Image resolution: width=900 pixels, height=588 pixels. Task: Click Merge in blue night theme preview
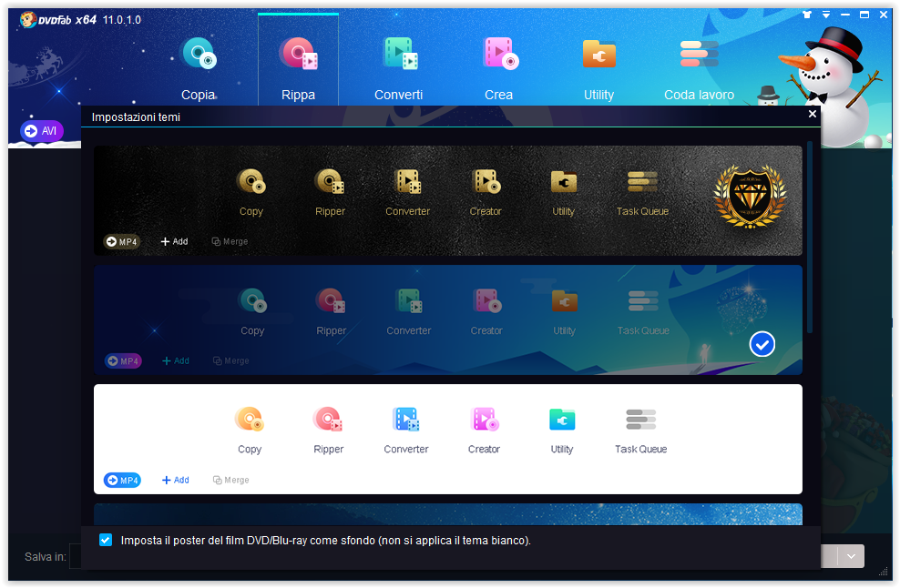pos(230,360)
